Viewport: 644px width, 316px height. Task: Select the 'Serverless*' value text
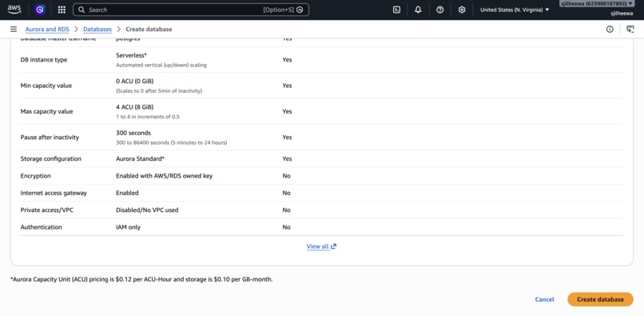pyautogui.click(x=131, y=55)
